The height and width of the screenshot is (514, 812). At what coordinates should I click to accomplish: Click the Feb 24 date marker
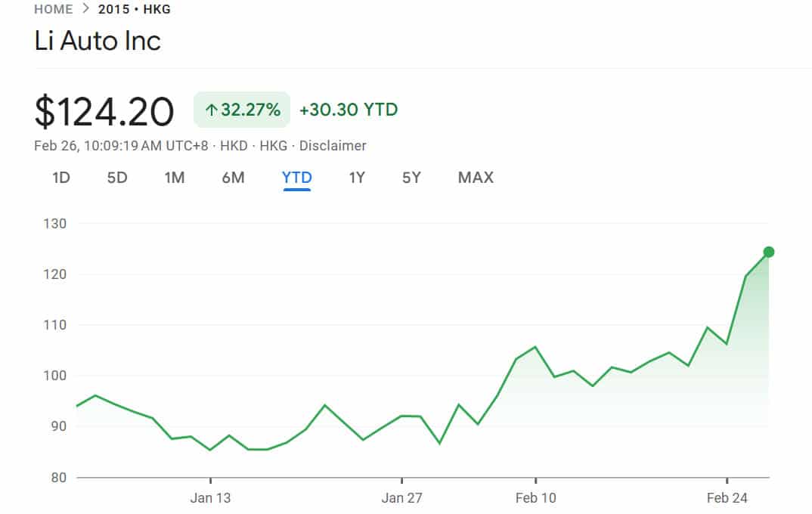727,497
